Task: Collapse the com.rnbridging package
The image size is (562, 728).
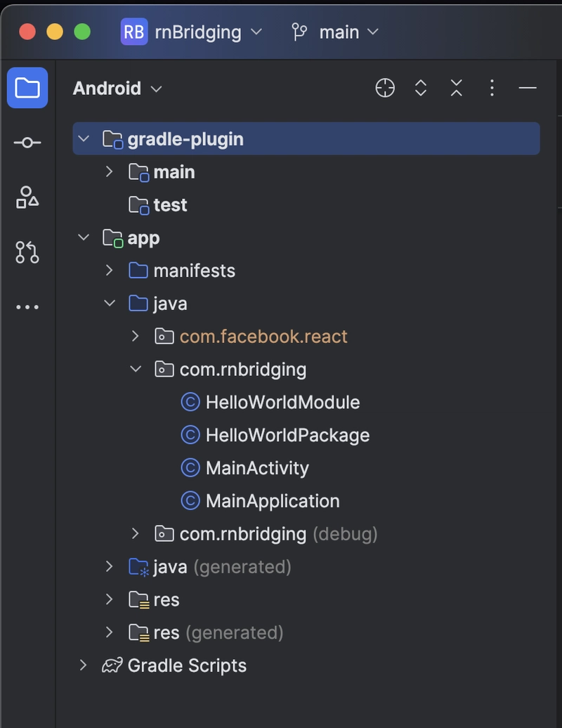Action: pos(136,369)
